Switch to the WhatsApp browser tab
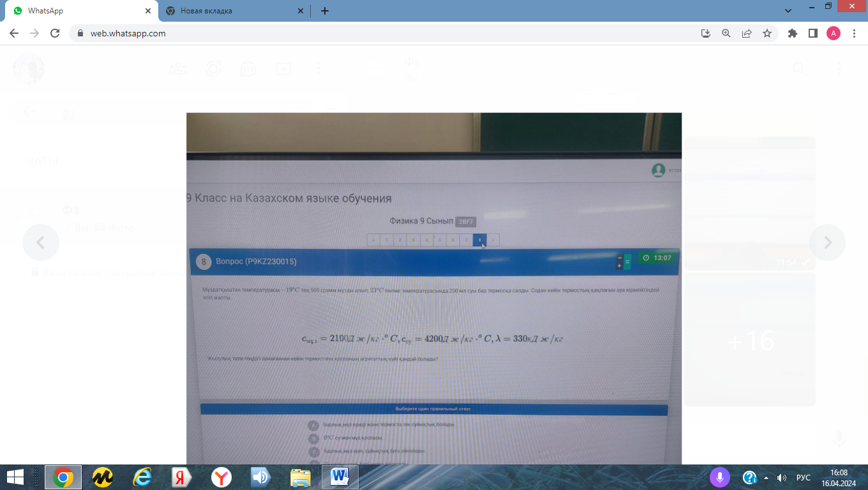The width and height of the screenshot is (868, 490). tap(81, 11)
